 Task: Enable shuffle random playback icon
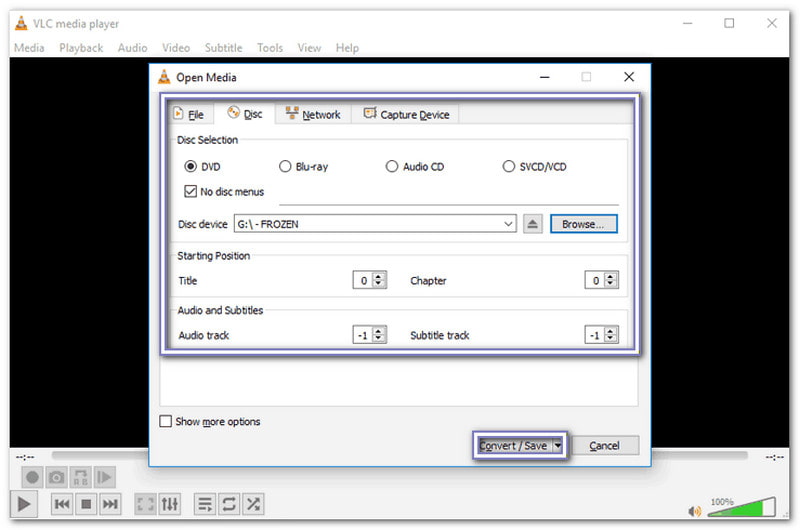point(254,504)
